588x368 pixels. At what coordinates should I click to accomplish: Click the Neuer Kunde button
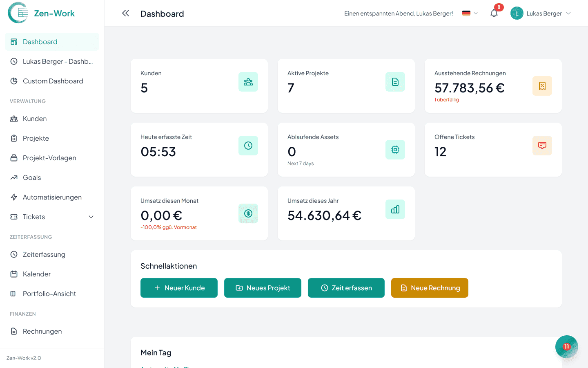click(179, 288)
